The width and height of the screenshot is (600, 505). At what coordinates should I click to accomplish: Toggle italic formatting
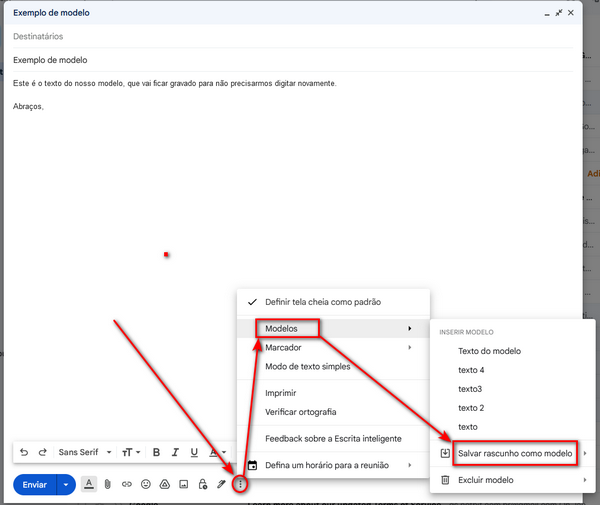click(x=175, y=452)
